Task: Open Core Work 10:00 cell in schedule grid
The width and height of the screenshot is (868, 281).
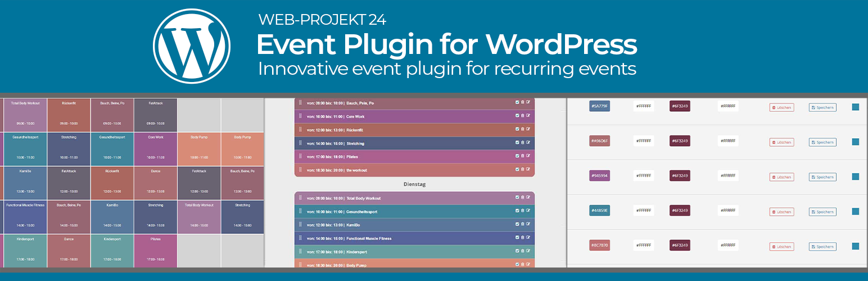Action: click(156, 148)
